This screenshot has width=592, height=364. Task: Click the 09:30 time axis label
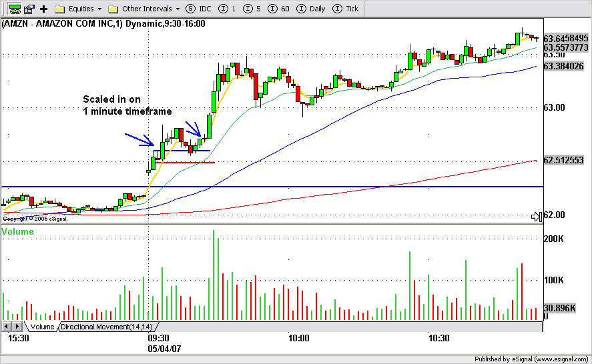point(159,339)
